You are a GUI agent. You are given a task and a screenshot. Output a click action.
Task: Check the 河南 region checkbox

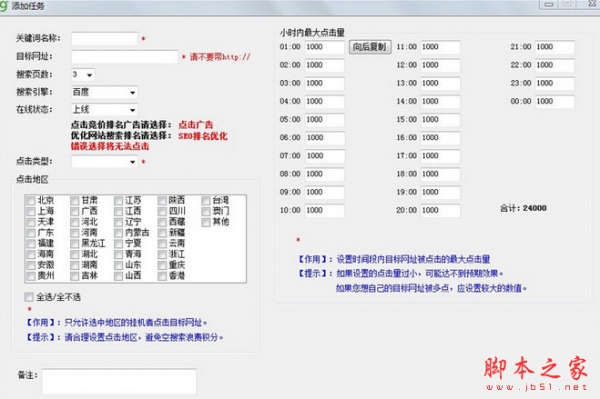pyautogui.click(x=75, y=233)
